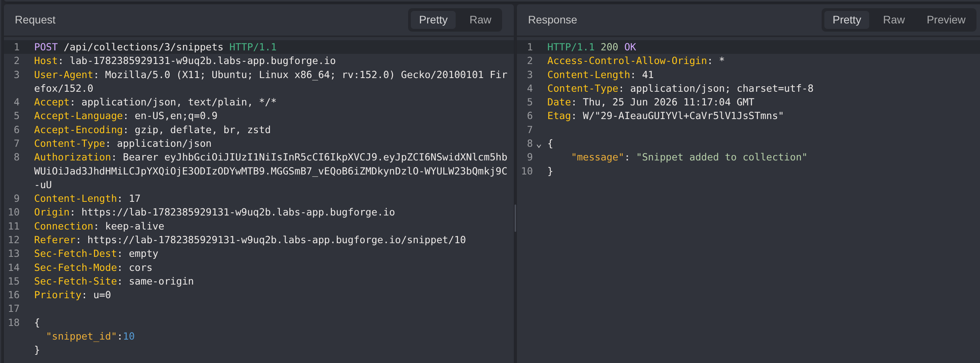This screenshot has width=980, height=363.
Task: Collapse the JSON body at response line 8
Action: (x=539, y=146)
